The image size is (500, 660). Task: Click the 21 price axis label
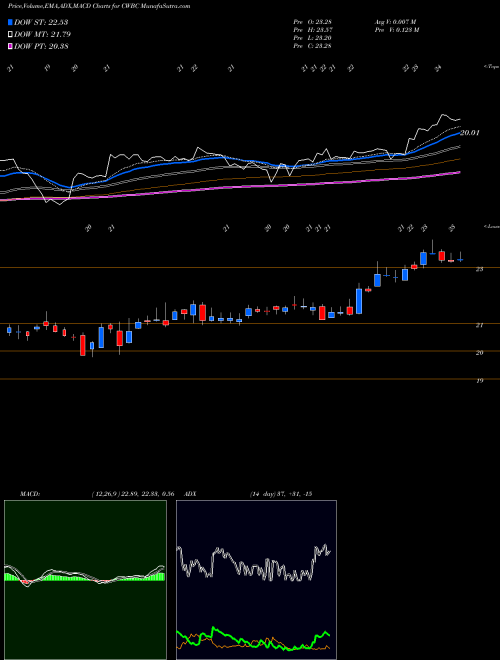[479, 325]
